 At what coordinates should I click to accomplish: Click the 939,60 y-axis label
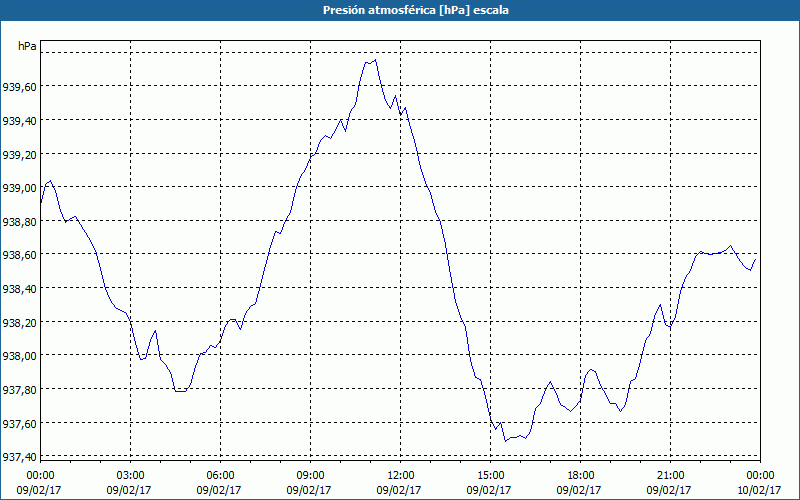(x=19, y=87)
